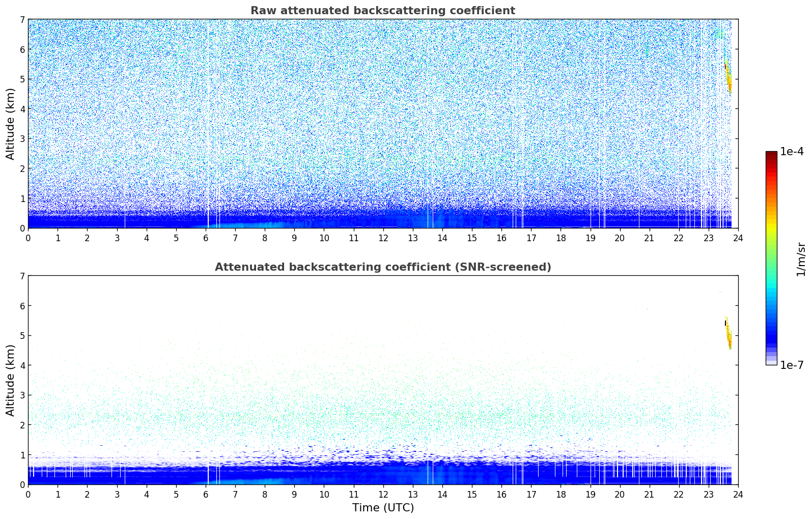Click tick label '24' on bottom plot time axis

[738, 495]
